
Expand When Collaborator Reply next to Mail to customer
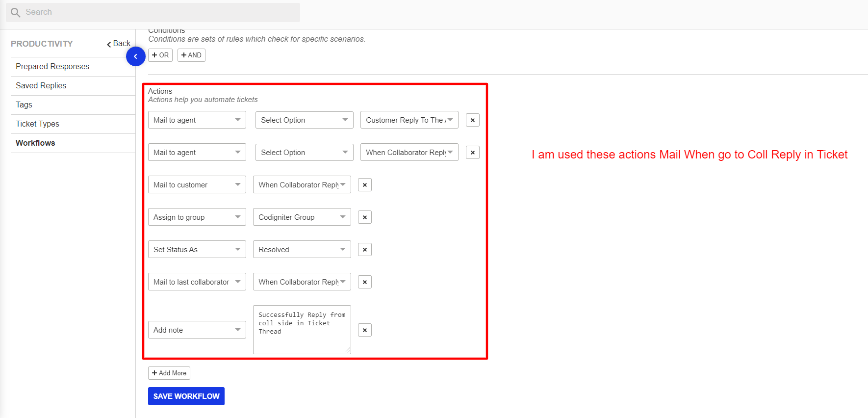[x=302, y=185]
